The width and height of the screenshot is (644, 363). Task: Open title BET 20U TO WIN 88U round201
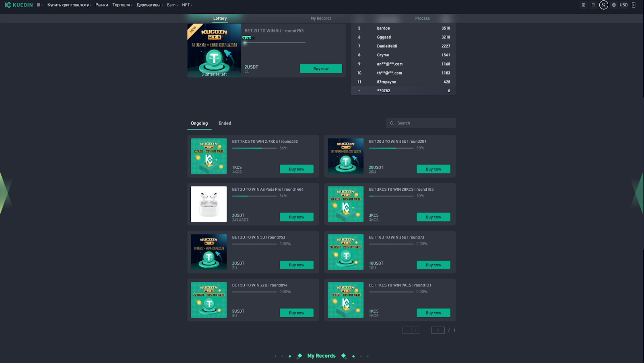click(398, 141)
